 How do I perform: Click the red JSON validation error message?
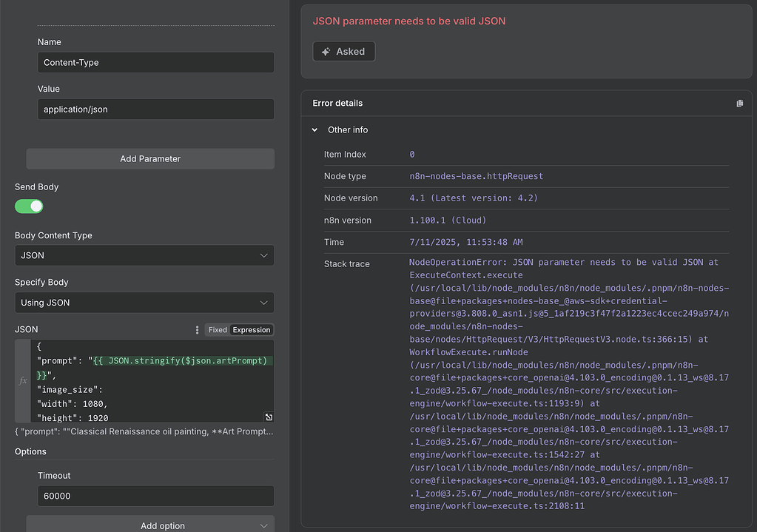pyautogui.click(x=409, y=21)
